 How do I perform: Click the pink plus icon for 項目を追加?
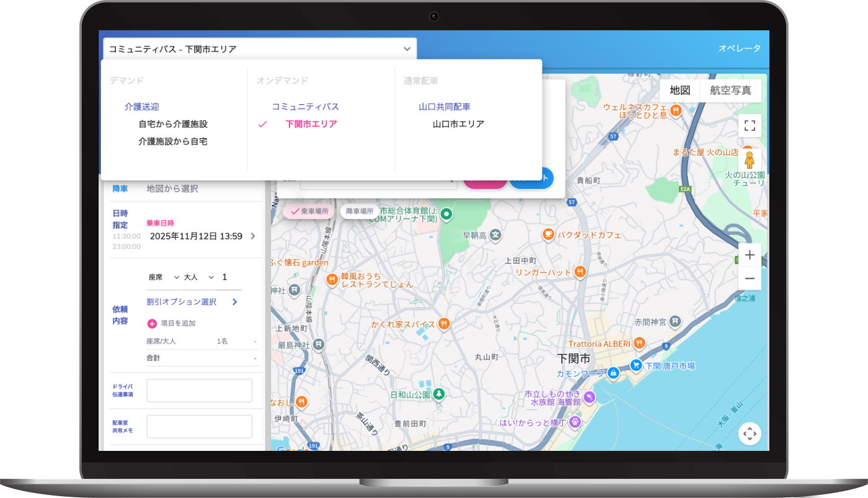click(152, 323)
